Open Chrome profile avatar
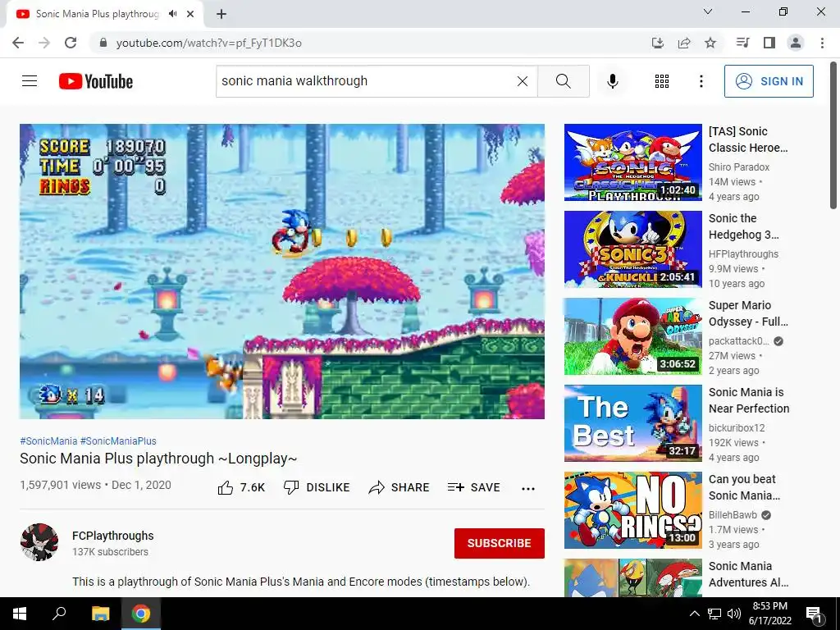The width and height of the screenshot is (840, 630). (796, 43)
